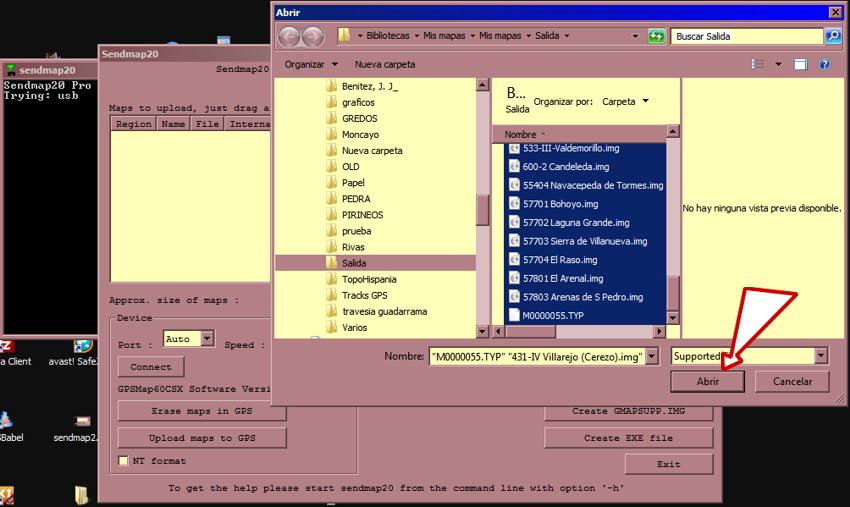Viewport: 850px width, 507px height.
Task: Click Create GMAPSUPP.IMG button
Action: (628, 412)
